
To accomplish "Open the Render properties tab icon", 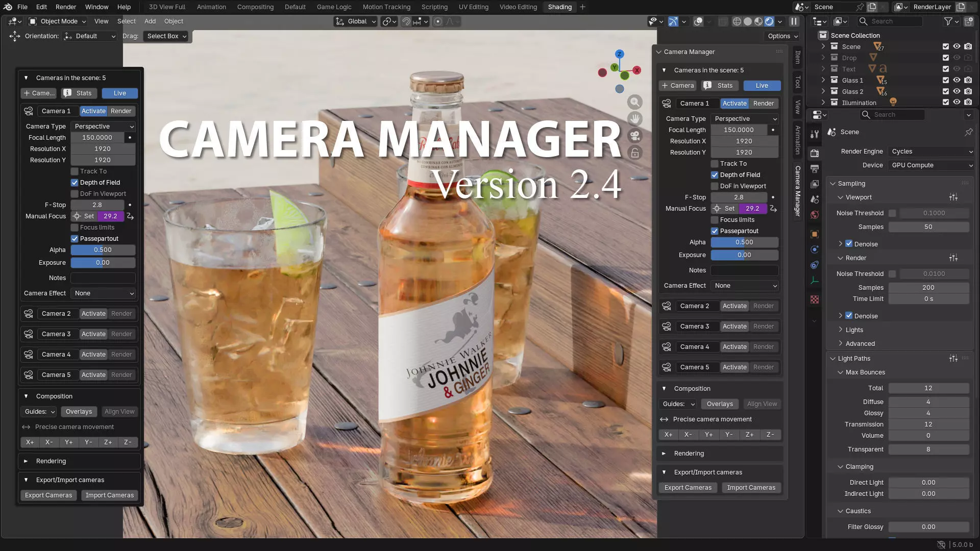I will (x=815, y=153).
